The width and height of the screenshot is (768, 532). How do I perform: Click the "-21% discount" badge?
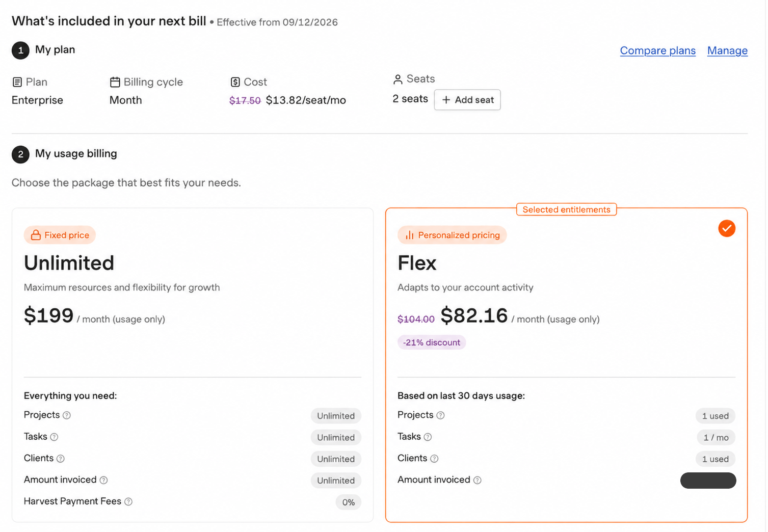(432, 342)
